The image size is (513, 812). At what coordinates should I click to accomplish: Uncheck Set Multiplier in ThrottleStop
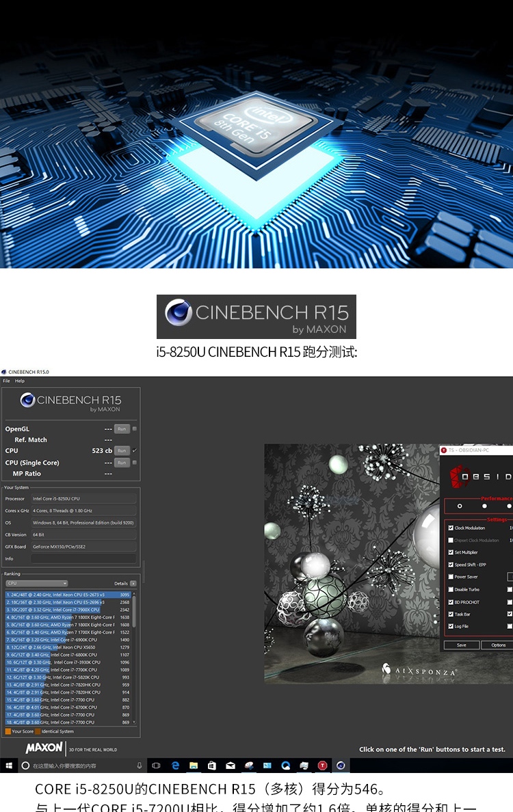[451, 552]
